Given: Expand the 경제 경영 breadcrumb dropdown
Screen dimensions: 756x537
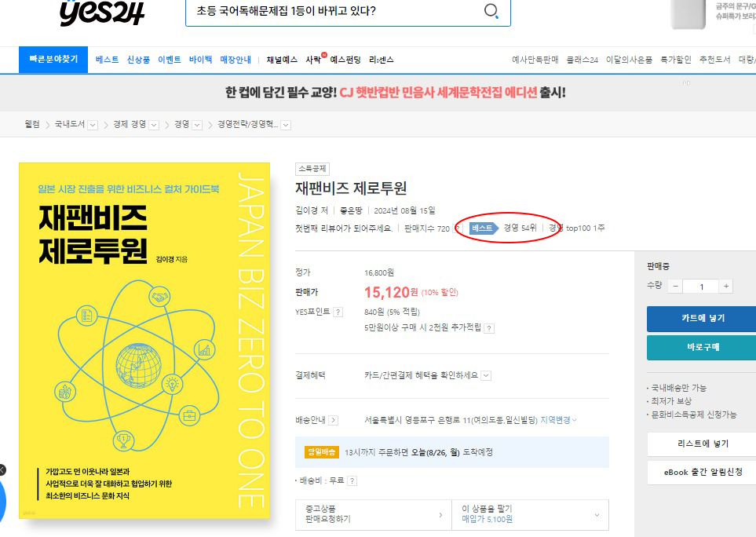Looking at the screenshot, I should (154, 125).
